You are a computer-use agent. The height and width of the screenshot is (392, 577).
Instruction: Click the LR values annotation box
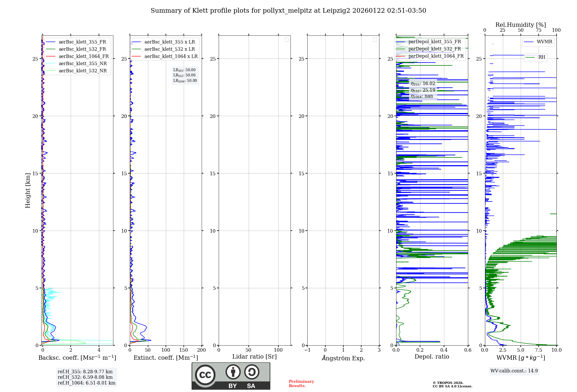185,75
